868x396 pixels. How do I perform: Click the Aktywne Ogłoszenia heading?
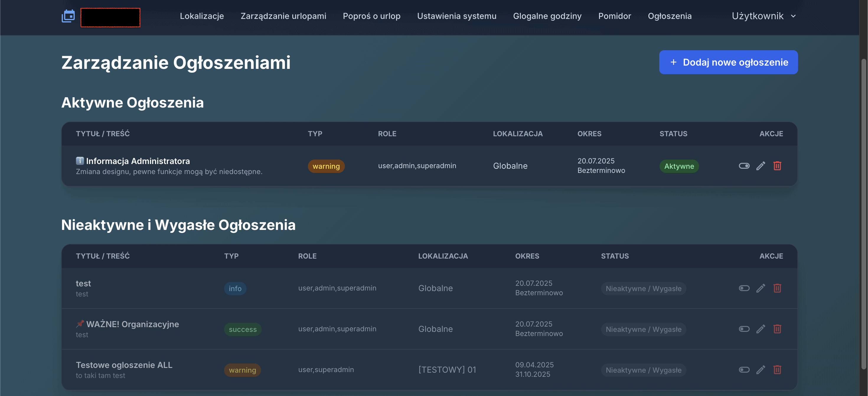click(133, 103)
